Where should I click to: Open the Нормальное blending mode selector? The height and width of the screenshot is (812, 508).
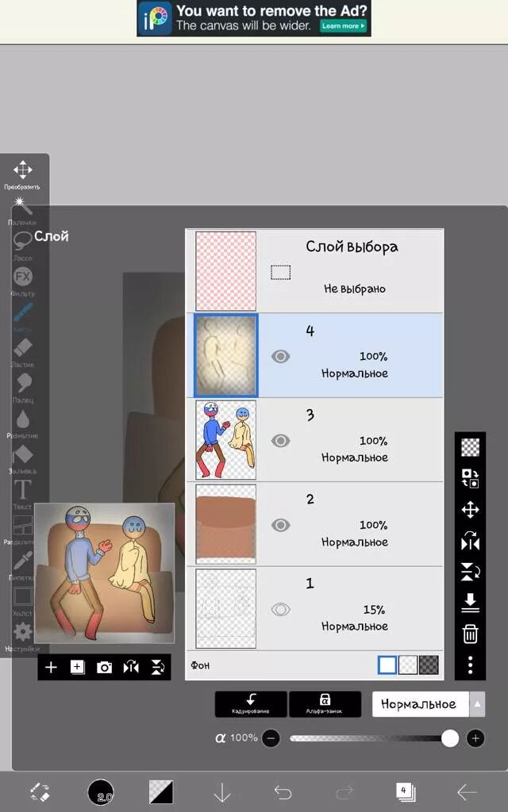[x=421, y=704]
